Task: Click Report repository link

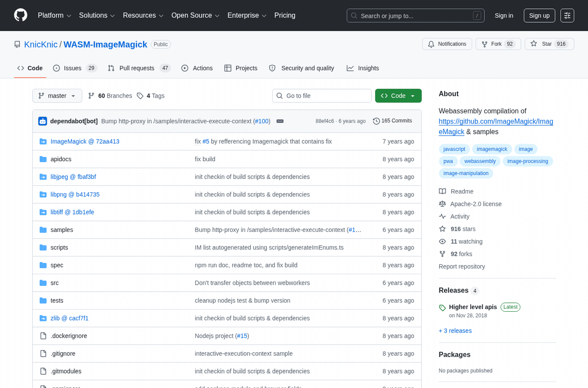Action: click(462, 266)
